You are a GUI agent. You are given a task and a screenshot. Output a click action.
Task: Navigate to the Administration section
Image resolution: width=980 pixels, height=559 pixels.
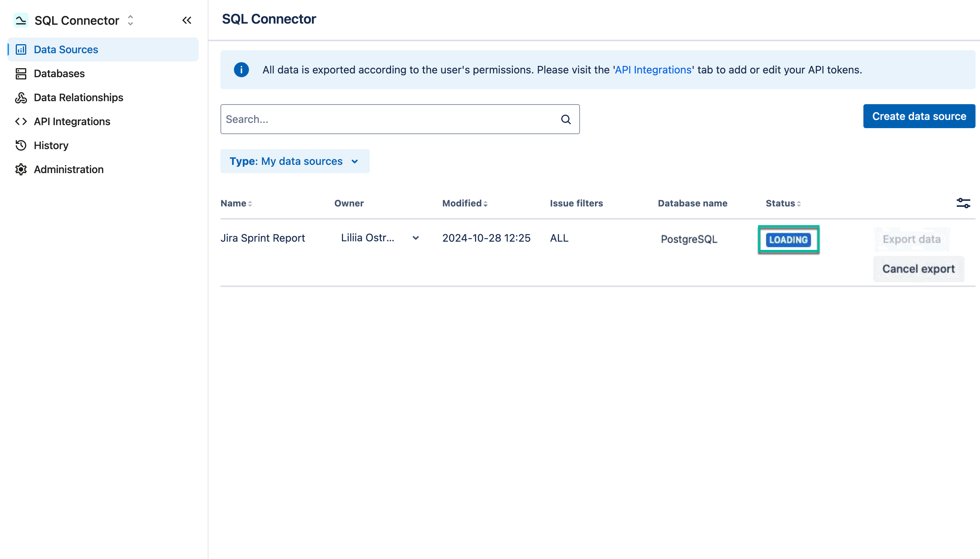click(x=68, y=169)
